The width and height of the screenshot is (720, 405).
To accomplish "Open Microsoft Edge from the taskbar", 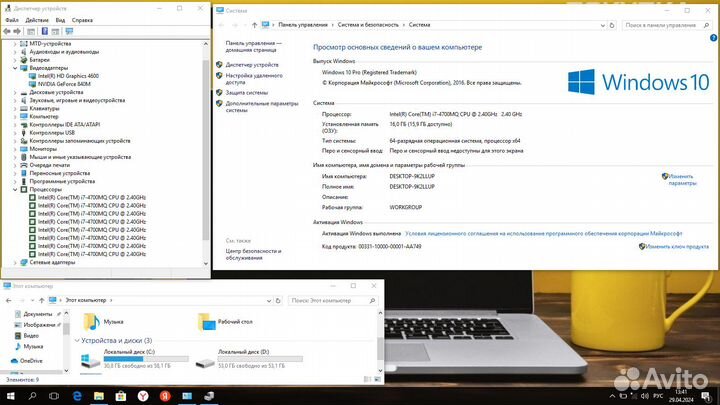I will 77,396.
